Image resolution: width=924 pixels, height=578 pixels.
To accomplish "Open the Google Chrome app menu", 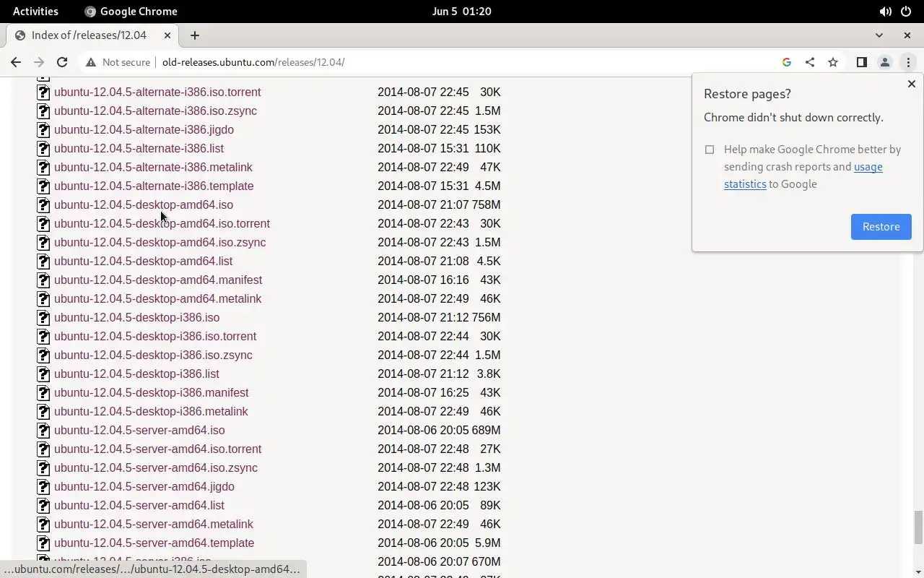I will tap(131, 12).
